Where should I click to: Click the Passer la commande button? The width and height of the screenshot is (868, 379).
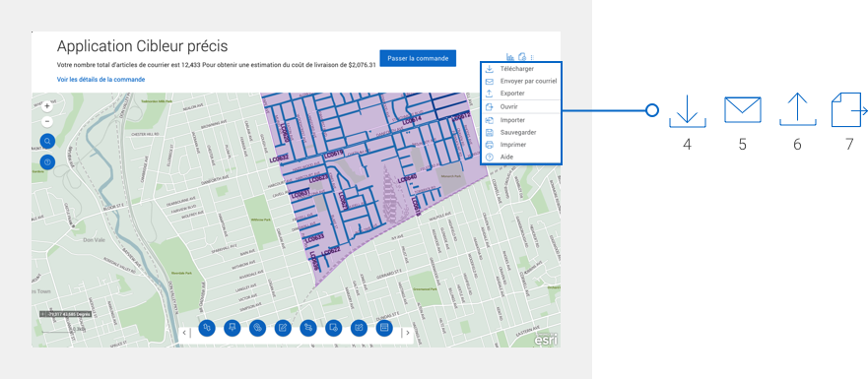click(418, 58)
